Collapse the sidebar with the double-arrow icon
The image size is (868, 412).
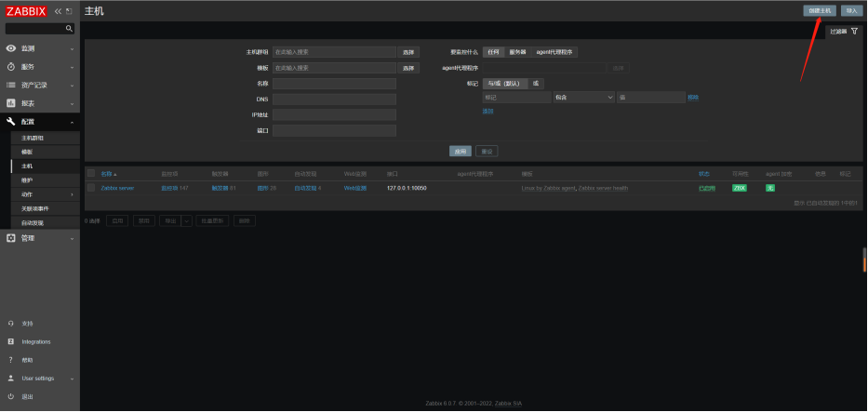(58, 11)
